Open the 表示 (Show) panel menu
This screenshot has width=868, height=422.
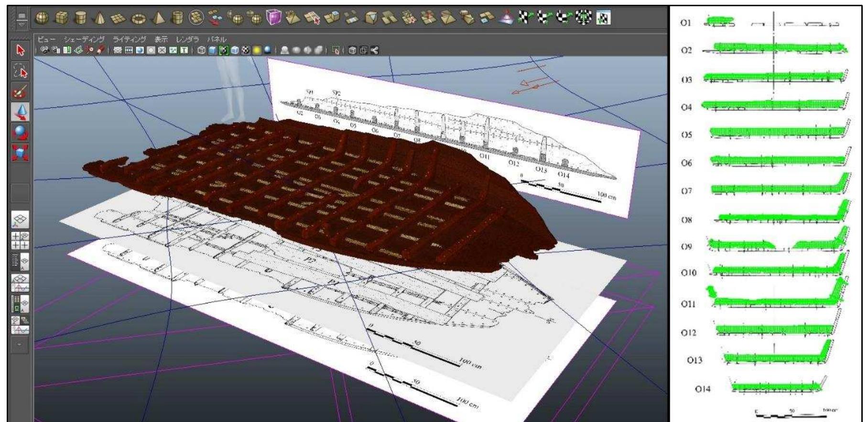(161, 39)
